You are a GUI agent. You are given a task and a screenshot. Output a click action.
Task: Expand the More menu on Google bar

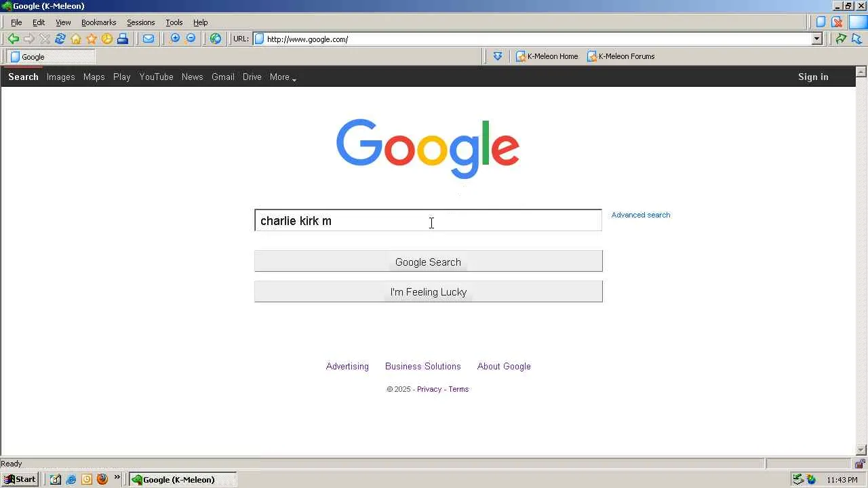283,77
